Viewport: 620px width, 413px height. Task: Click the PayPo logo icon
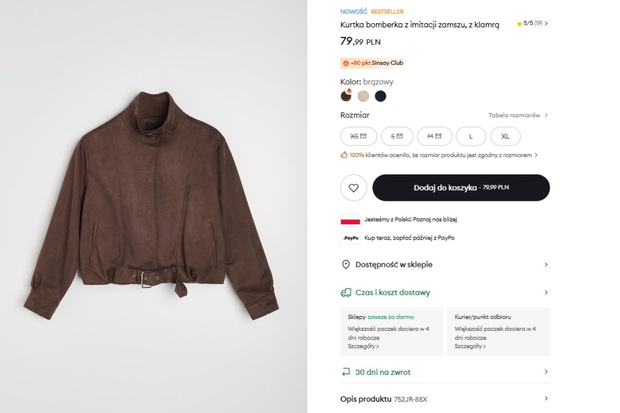point(351,238)
